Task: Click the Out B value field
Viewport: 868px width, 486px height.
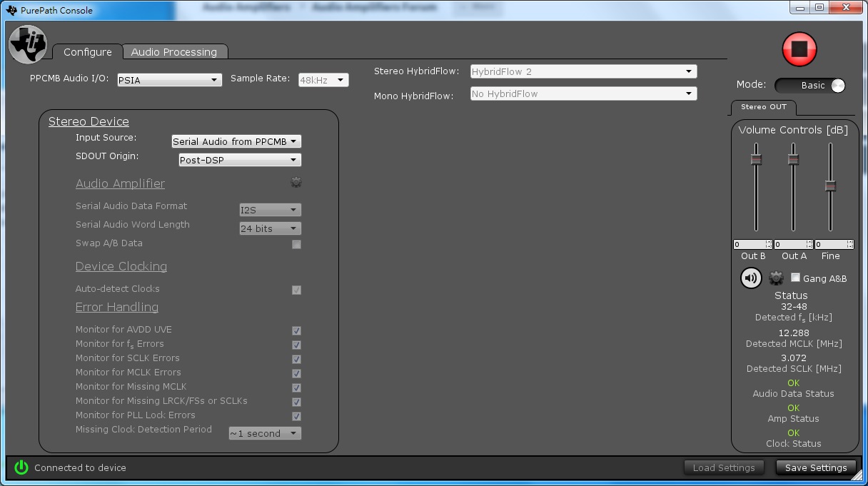Action: click(750, 244)
